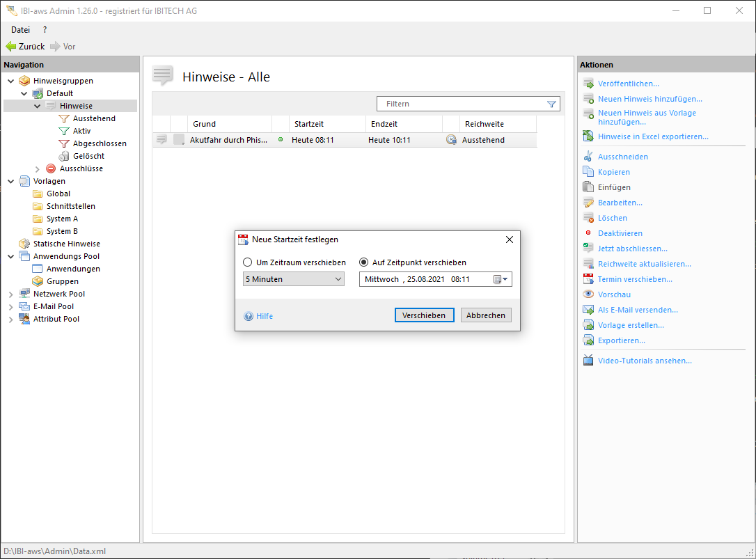756x559 pixels.
Task: Click the Veröffentlichen action icon
Action: pyautogui.click(x=588, y=84)
